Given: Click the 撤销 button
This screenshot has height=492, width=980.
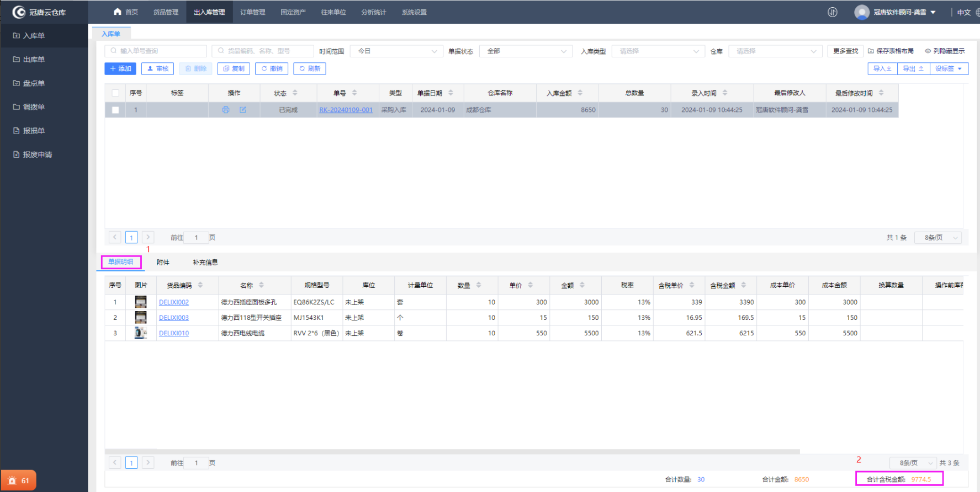Looking at the screenshot, I should click(272, 68).
